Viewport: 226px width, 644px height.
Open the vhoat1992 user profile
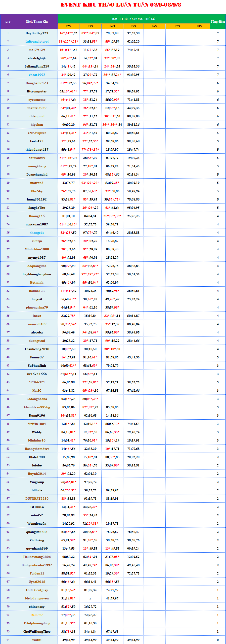coord(37,75)
